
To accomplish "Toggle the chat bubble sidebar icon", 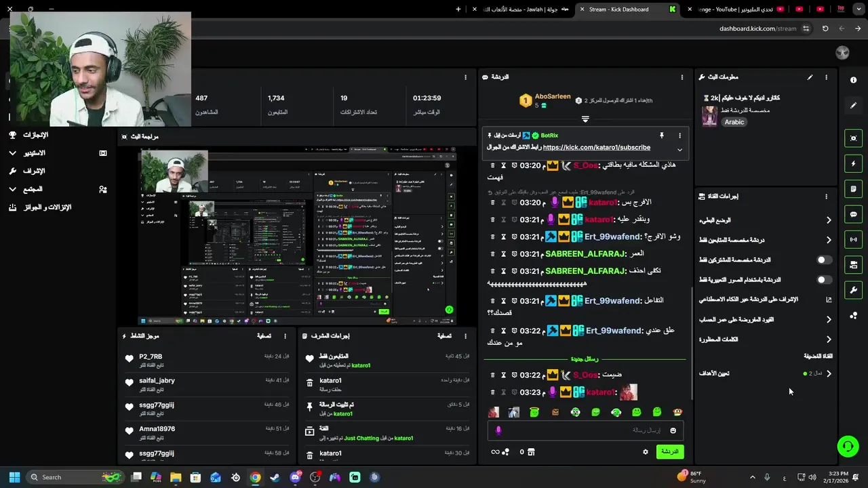I will 853,214.
